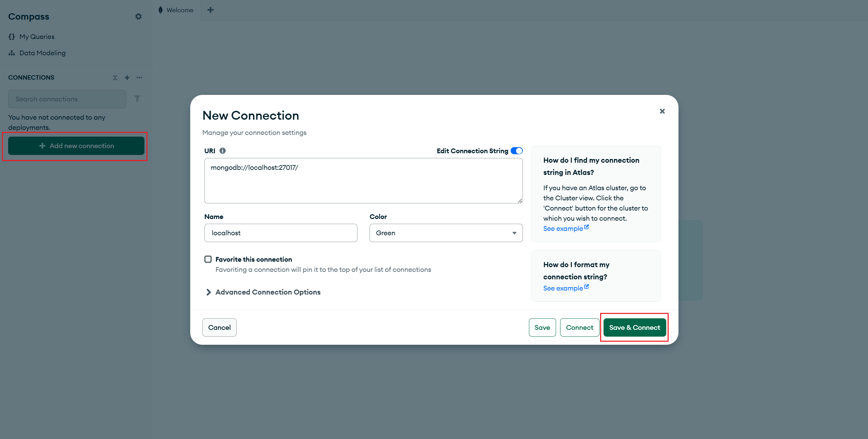Open See example link for Atlas connection string
The image size is (868, 439).
[x=566, y=228]
